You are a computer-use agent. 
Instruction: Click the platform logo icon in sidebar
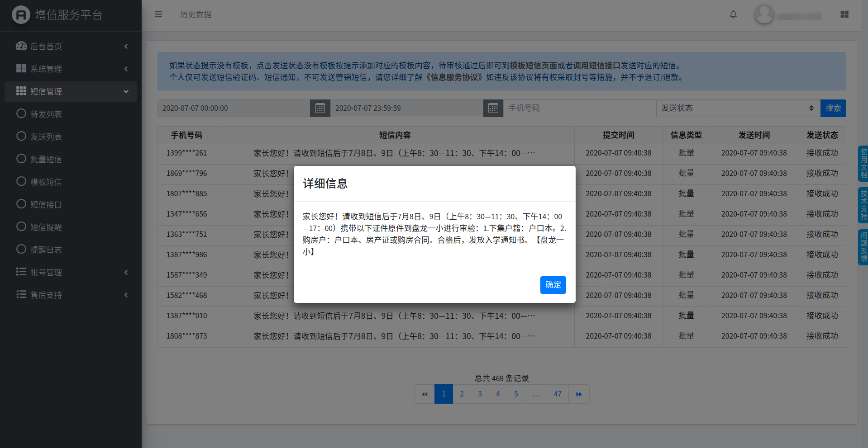click(21, 15)
